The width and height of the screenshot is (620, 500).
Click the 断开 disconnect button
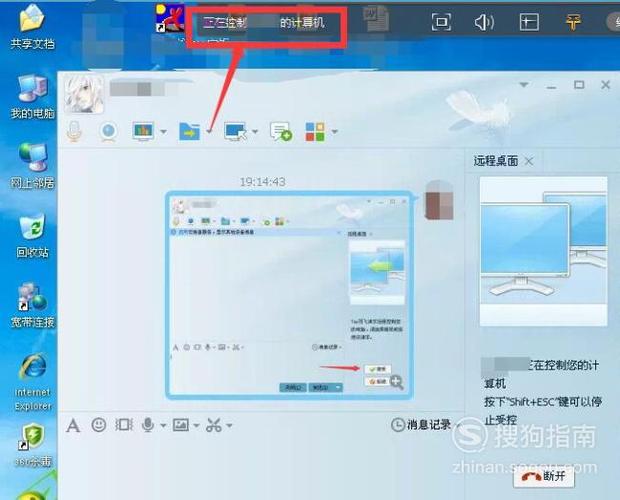coord(544,476)
